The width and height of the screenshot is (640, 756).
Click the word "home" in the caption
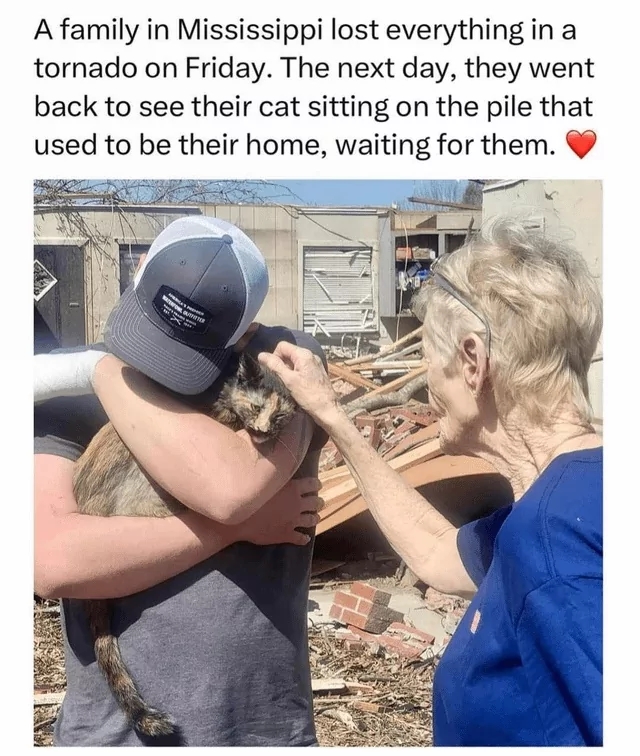(282, 145)
